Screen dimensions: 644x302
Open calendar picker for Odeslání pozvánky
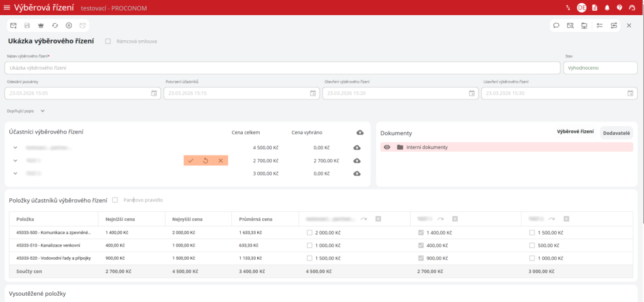(154, 93)
